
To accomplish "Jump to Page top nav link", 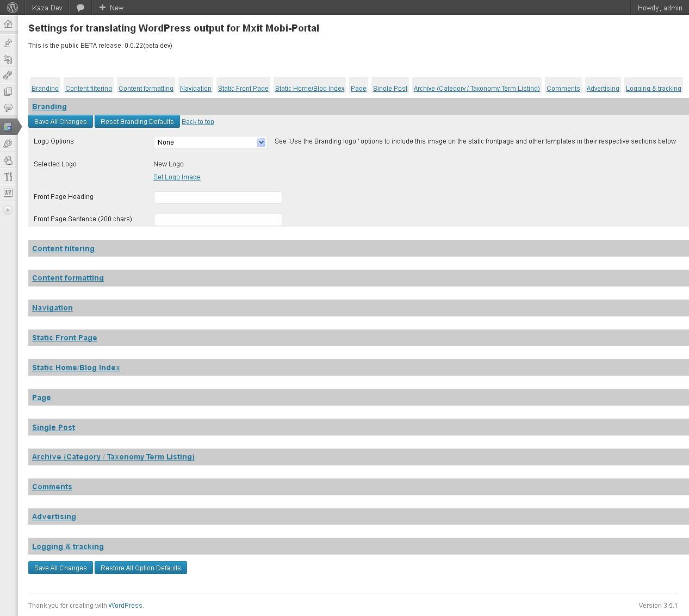I will (358, 89).
